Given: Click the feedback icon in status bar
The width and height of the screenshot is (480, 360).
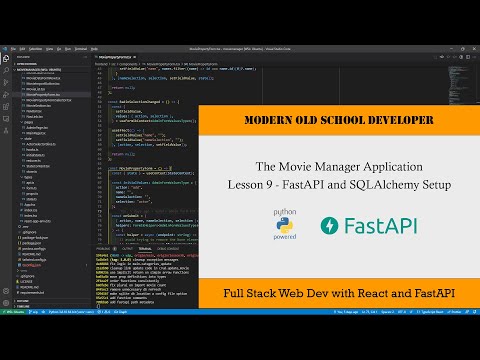Looking at the screenshot, I should pos(467,312).
